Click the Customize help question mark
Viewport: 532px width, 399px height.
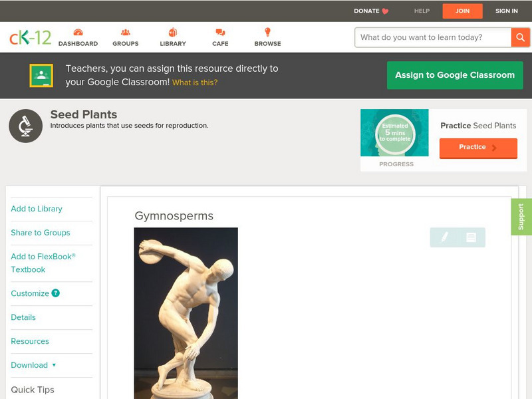tap(56, 293)
